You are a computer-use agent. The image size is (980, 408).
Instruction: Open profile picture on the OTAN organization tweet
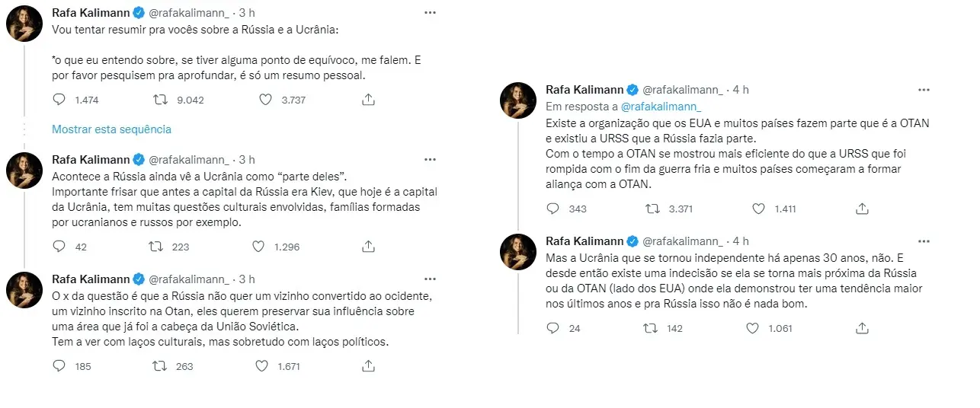click(517, 100)
